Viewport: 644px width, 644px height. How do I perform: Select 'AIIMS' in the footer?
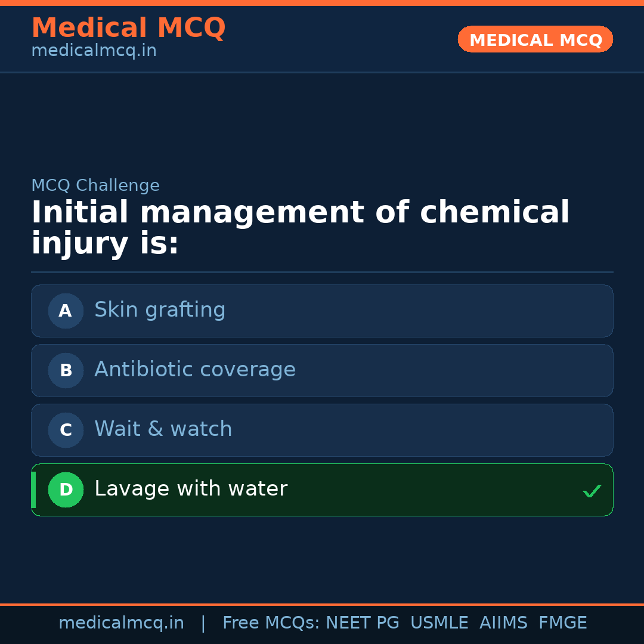503,623
